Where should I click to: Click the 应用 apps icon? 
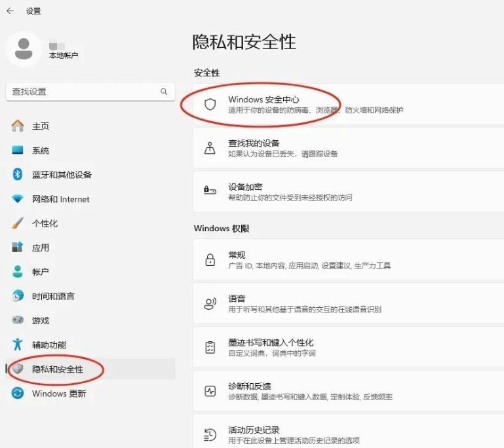[x=17, y=248]
